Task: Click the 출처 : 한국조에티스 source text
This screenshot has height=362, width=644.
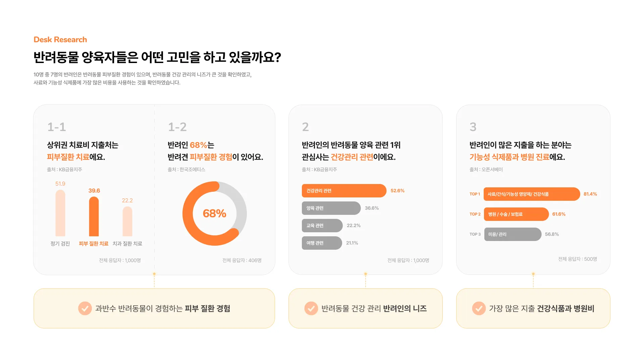Action: [x=186, y=170]
